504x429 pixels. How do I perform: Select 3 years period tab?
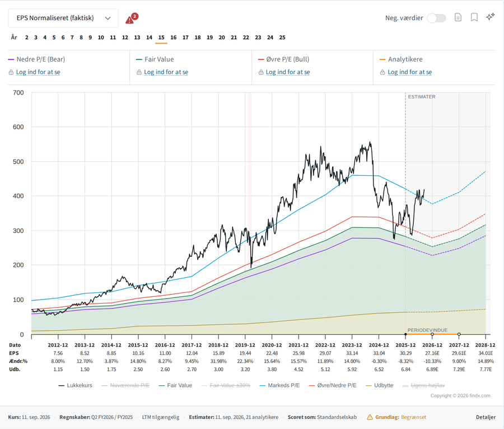coord(36,38)
